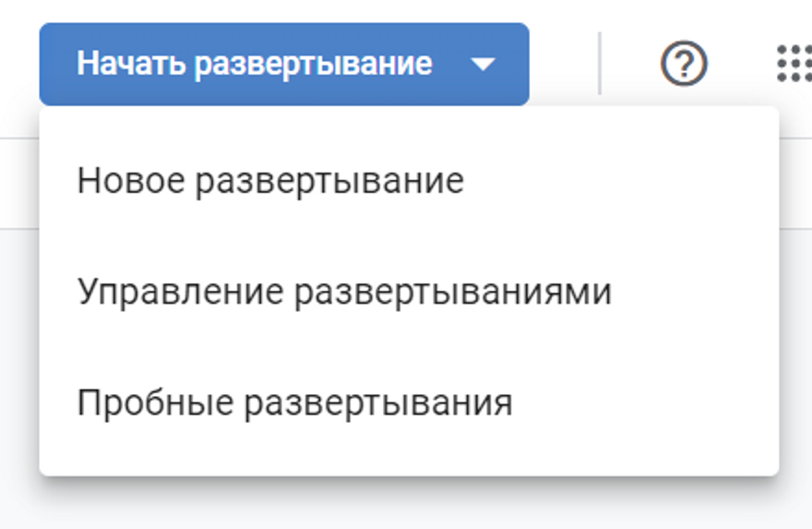Start a new deployment from the dropdown list
Image resolution: width=812 pixels, height=529 pixels.
click(x=270, y=181)
